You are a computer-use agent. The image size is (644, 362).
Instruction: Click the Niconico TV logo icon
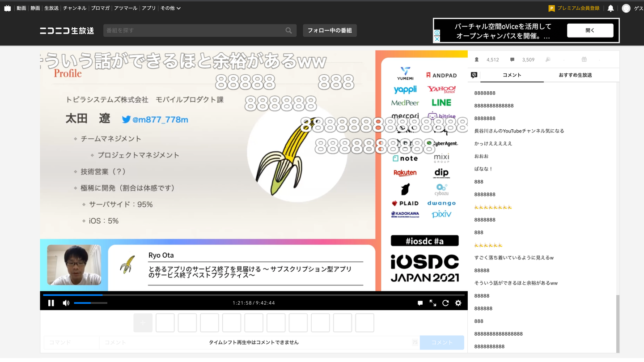8,8
